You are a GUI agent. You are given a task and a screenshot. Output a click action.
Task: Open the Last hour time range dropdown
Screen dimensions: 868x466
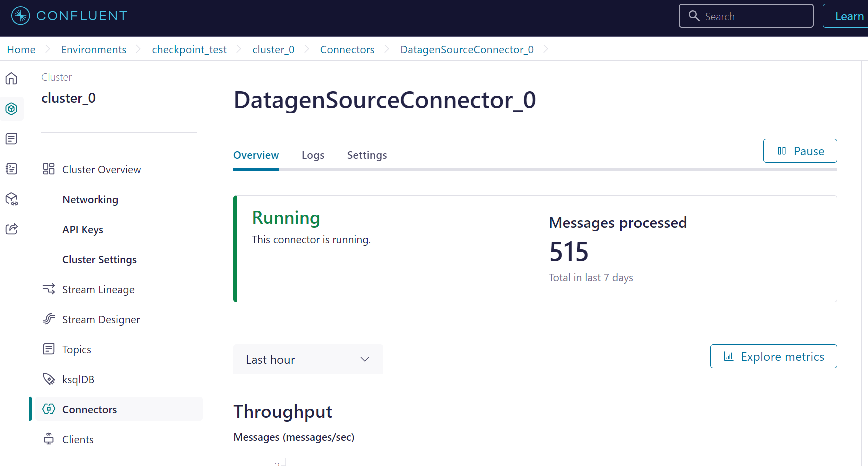(308, 359)
